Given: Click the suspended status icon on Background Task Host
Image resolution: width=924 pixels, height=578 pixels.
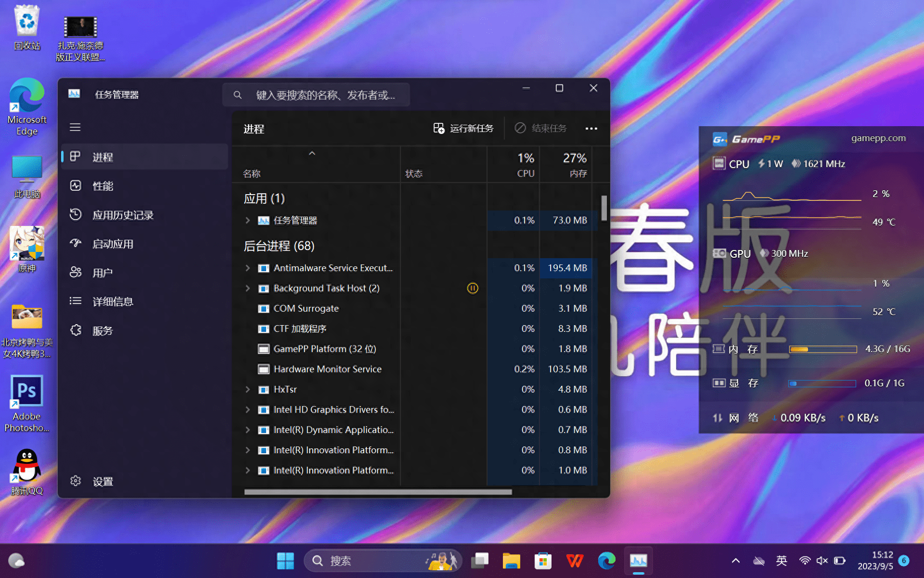Looking at the screenshot, I should click(x=473, y=288).
